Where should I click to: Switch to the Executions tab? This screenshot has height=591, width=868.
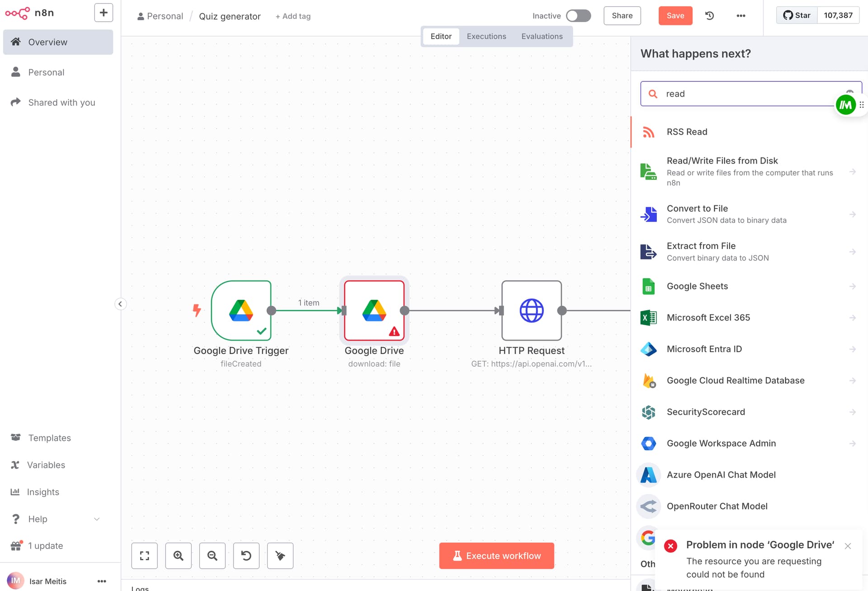tap(486, 37)
